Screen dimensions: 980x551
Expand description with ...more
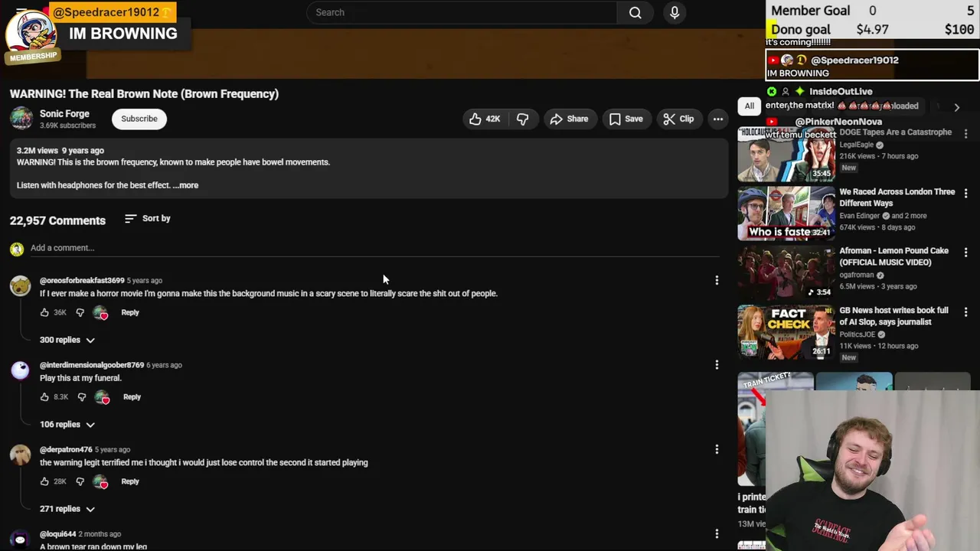pyautogui.click(x=185, y=185)
